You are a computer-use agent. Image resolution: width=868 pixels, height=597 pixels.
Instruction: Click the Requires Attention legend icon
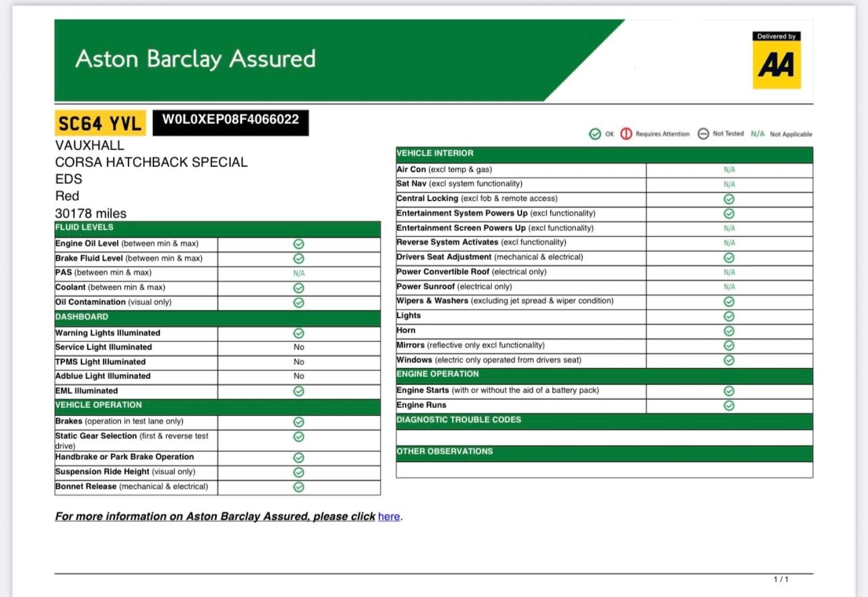click(x=626, y=134)
